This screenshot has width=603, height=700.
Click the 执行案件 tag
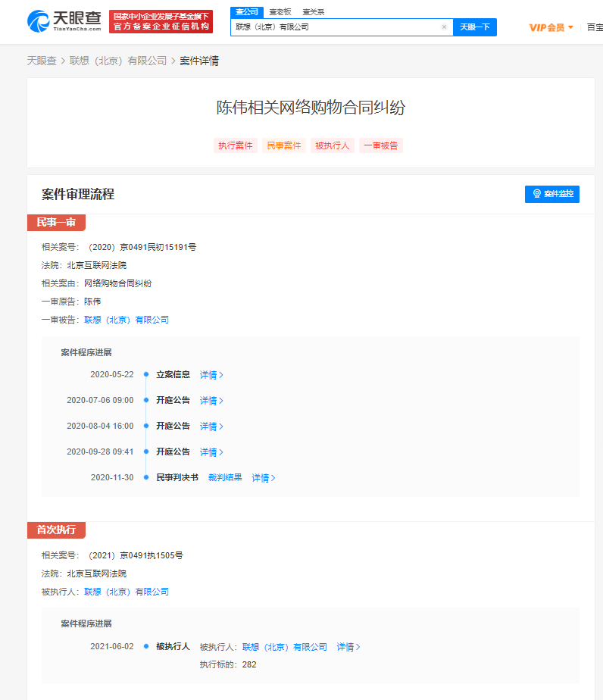[x=236, y=145]
